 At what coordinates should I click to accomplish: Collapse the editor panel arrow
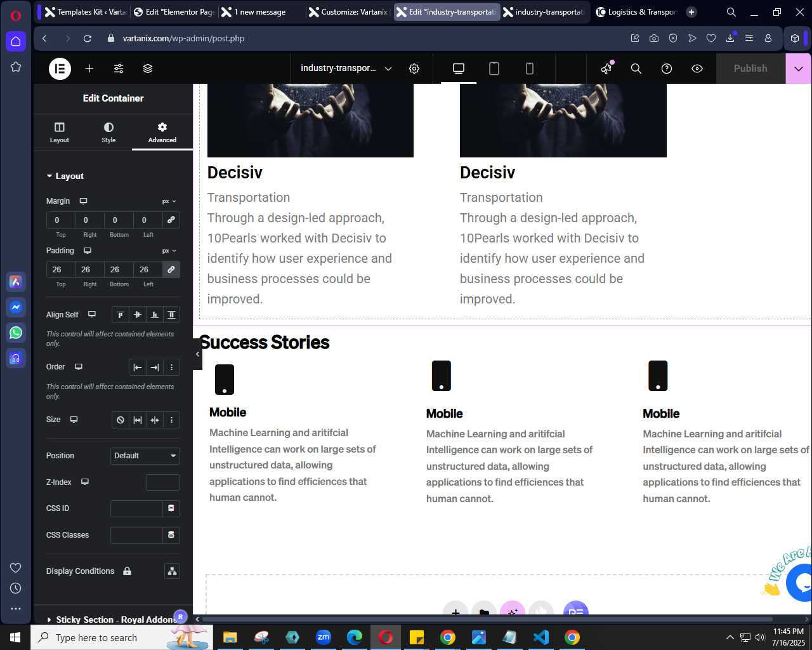pos(198,354)
